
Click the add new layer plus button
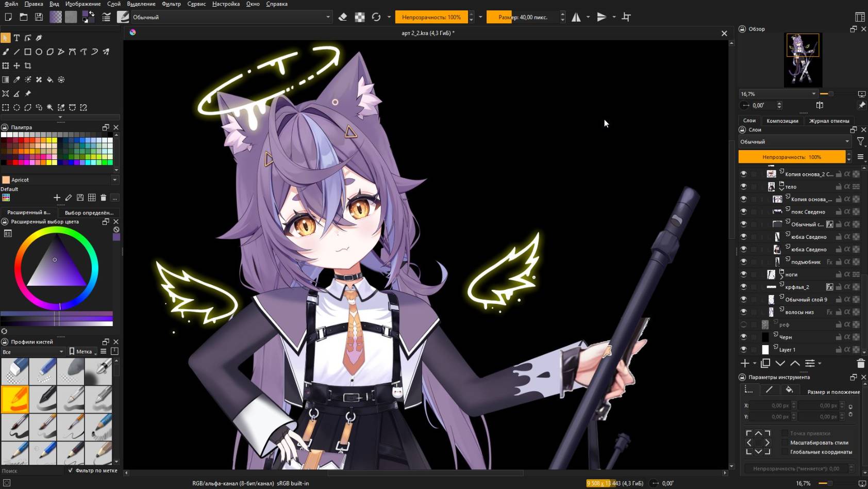(745, 364)
